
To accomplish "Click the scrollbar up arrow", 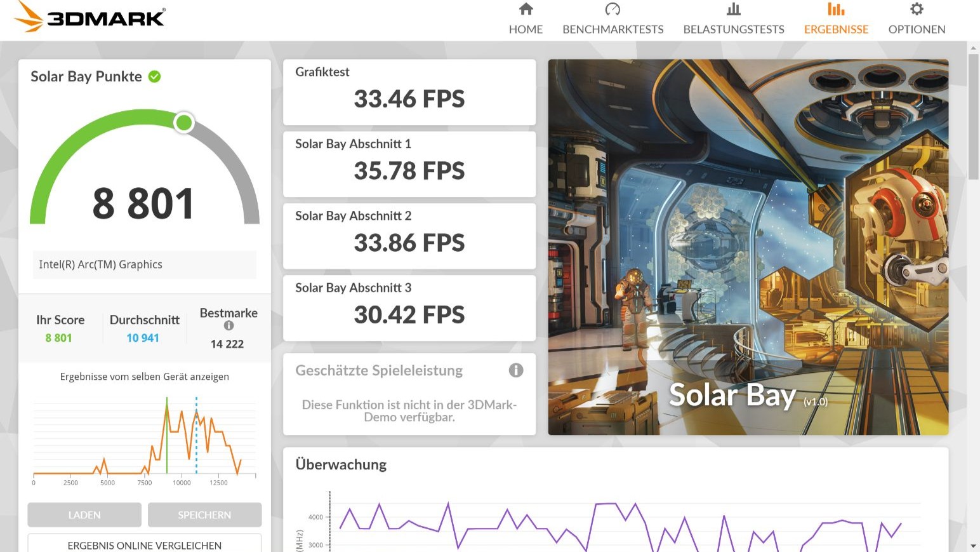I will click(973, 48).
